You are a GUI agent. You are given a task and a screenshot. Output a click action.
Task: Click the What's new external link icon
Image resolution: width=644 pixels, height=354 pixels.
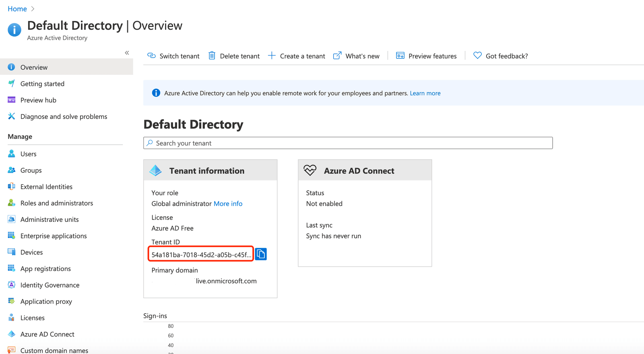click(337, 56)
